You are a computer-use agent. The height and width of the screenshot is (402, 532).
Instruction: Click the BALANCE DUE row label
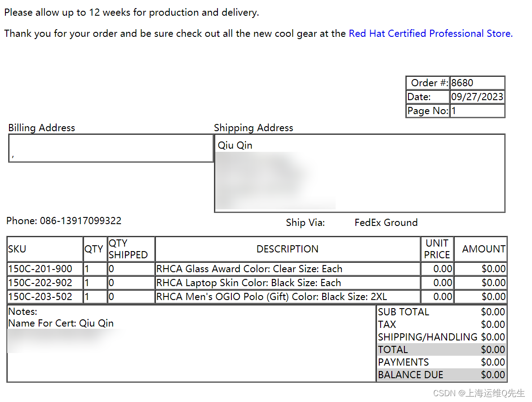pyautogui.click(x=411, y=375)
